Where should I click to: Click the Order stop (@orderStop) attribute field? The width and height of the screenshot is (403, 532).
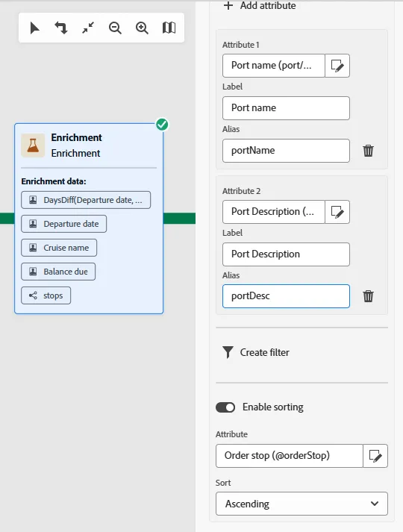[290, 456]
